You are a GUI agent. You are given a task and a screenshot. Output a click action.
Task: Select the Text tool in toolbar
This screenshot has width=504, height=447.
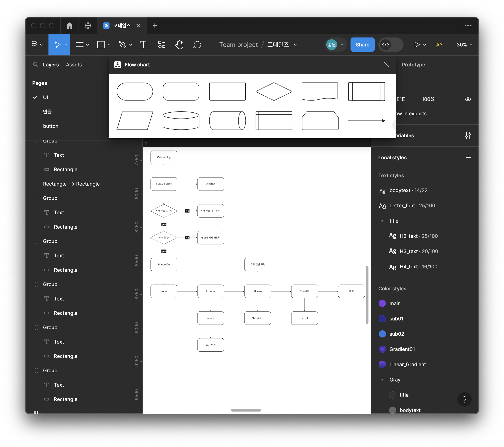coord(143,45)
